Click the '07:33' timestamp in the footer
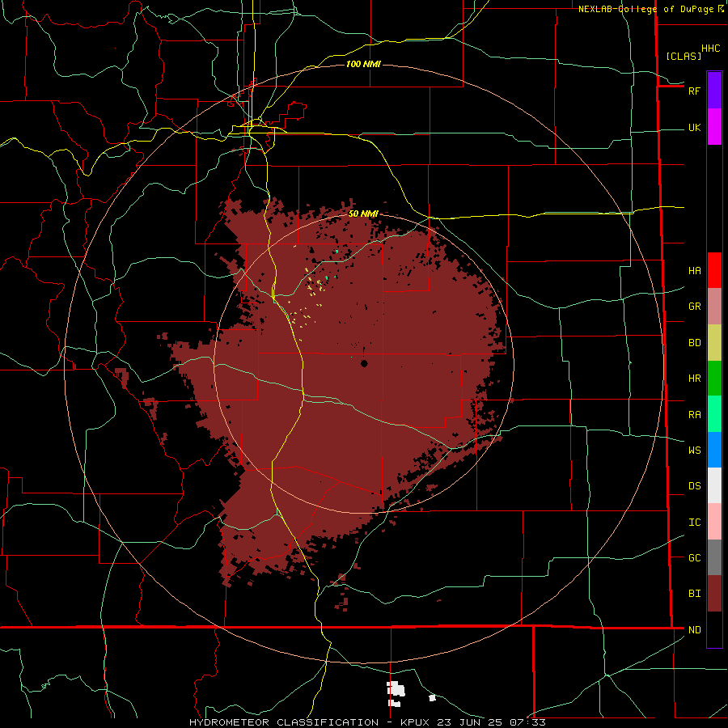 (x=528, y=722)
